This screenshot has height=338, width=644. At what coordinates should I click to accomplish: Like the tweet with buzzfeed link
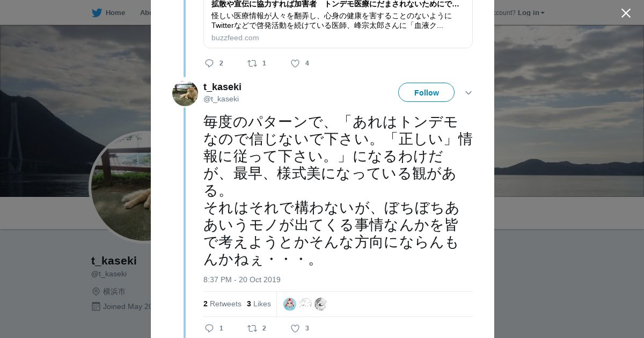click(295, 63)
